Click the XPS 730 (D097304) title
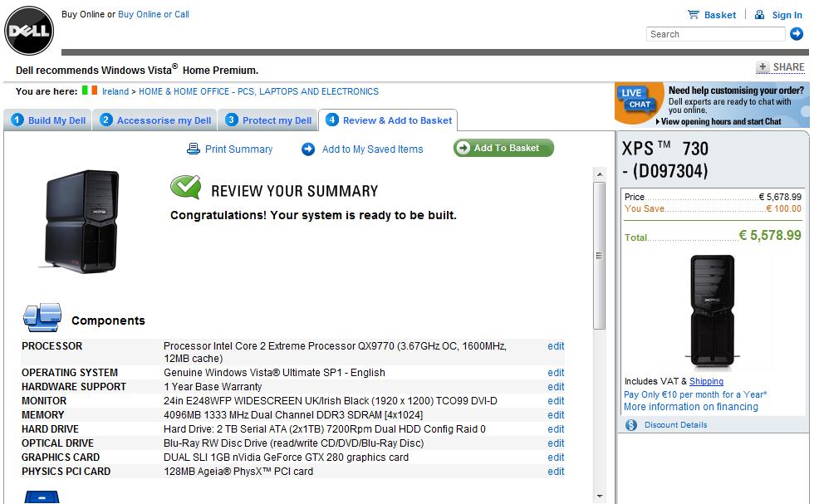The width and height of the screenshot is (814, 504). point(665,159)
